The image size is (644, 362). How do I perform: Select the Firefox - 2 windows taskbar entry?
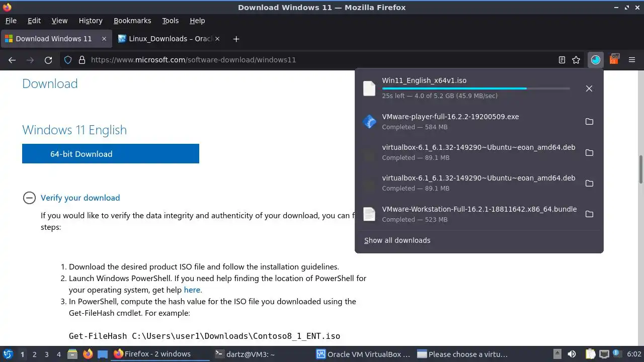(160, 354)
